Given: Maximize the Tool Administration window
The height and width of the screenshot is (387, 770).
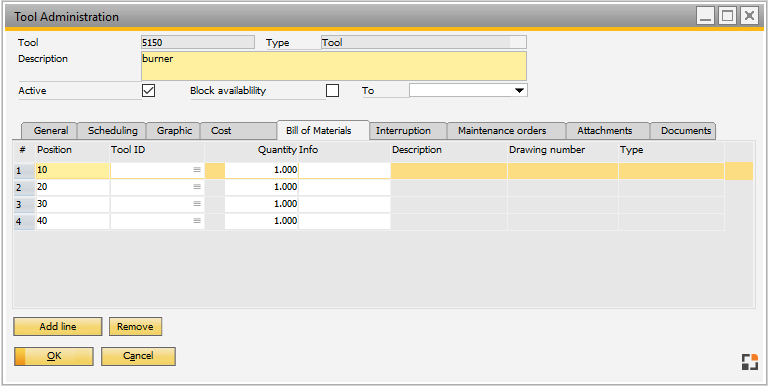Looking at the screenshot, I should point(727,16).
